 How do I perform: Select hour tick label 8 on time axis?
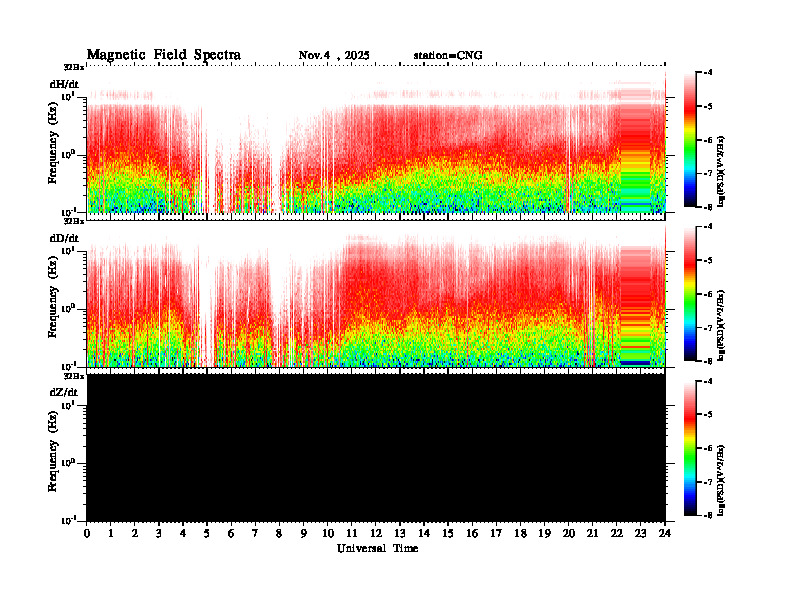pyautogui.click(x=279, y=533)
